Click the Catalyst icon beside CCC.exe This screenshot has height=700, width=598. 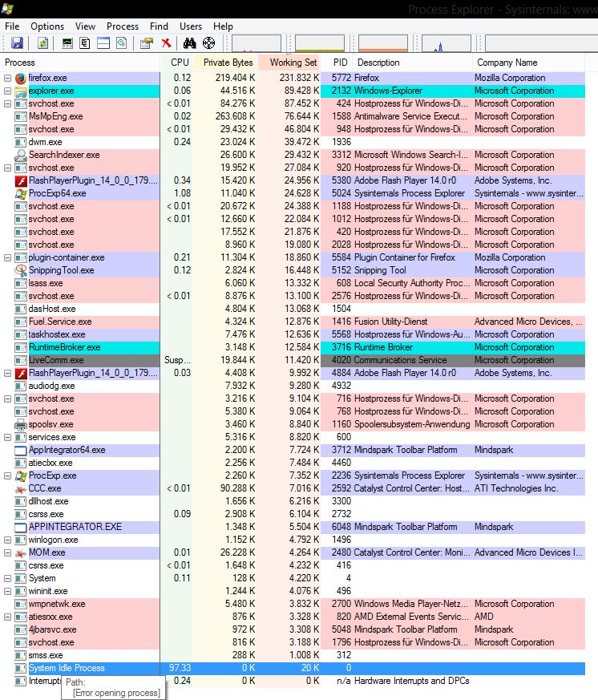click(21, 489)
